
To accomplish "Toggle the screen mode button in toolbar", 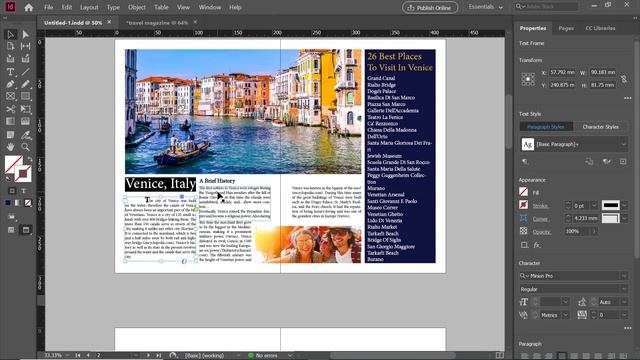I will [x=25, y=230].
